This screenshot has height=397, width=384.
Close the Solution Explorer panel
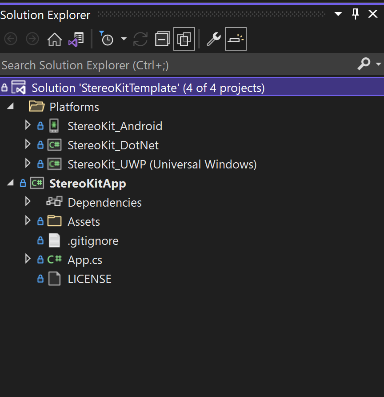(x=373, y=14)
